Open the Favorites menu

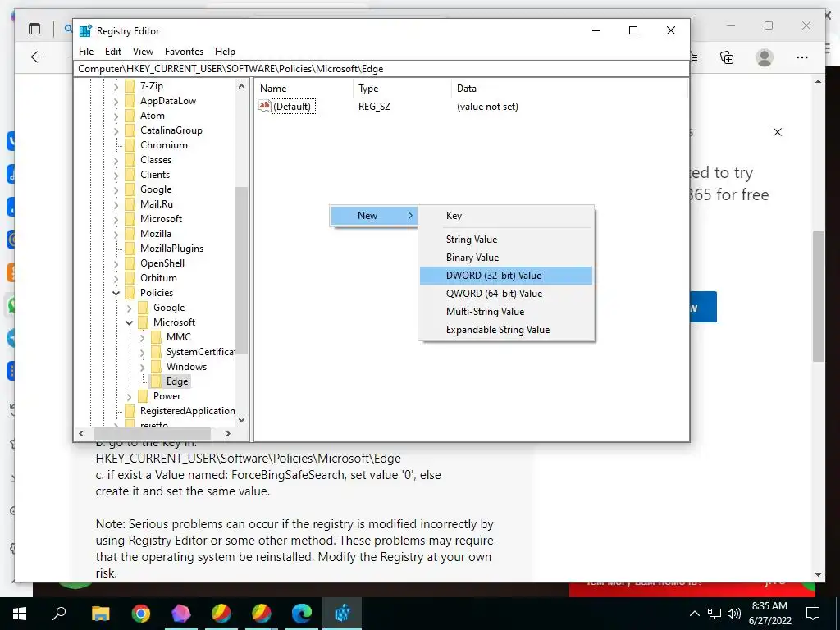click(184, 52)
